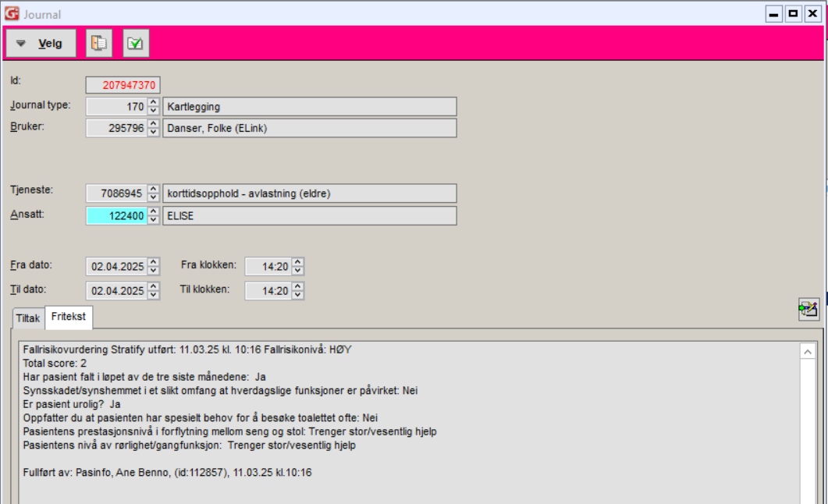Click the Id field showing 207947370
The width and height of the screenshot is (828, 504).
[123, 85]
